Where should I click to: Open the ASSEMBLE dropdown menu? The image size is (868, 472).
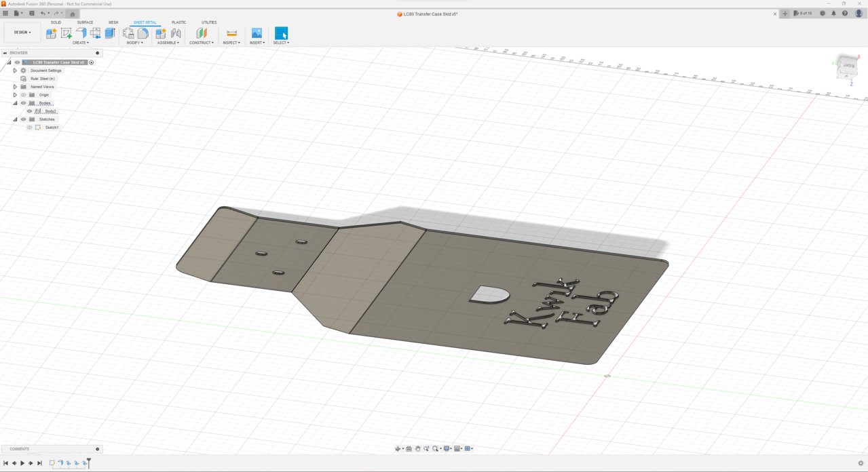pyautogui.click(x=168, y=43)
